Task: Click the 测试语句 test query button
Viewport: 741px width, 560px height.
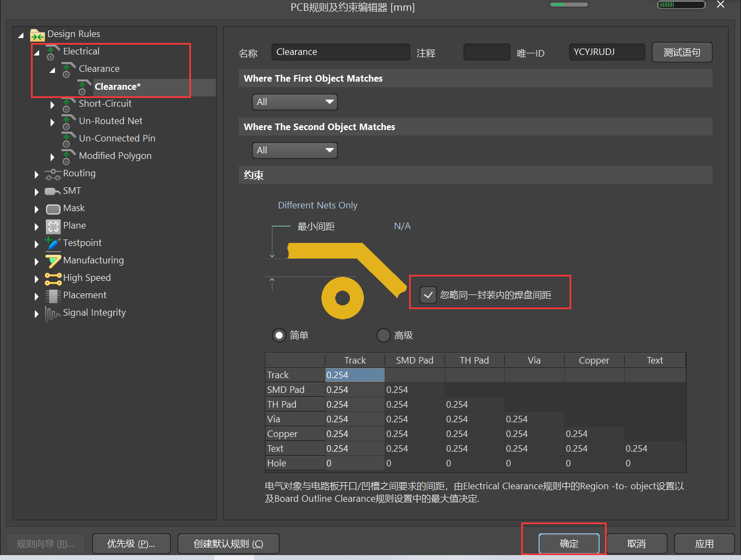Action: click(x=682, y=52)
